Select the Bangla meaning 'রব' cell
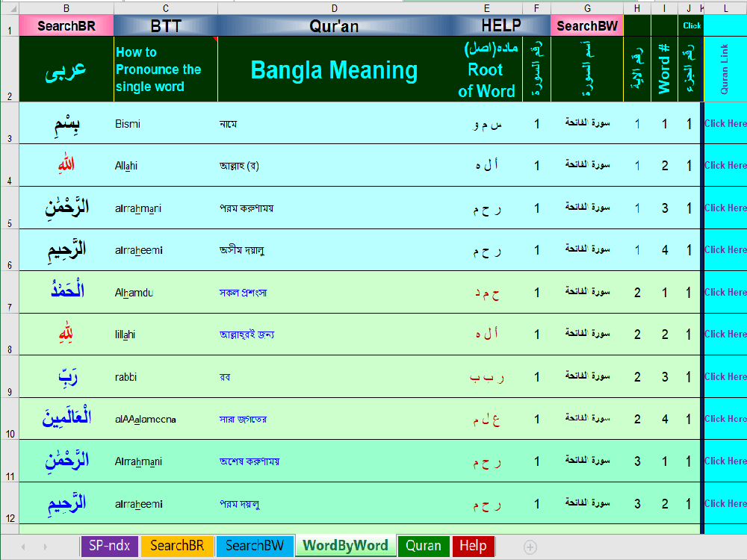Screen dimensions: 747x560 pyautogui.click(x=334, y=376)
